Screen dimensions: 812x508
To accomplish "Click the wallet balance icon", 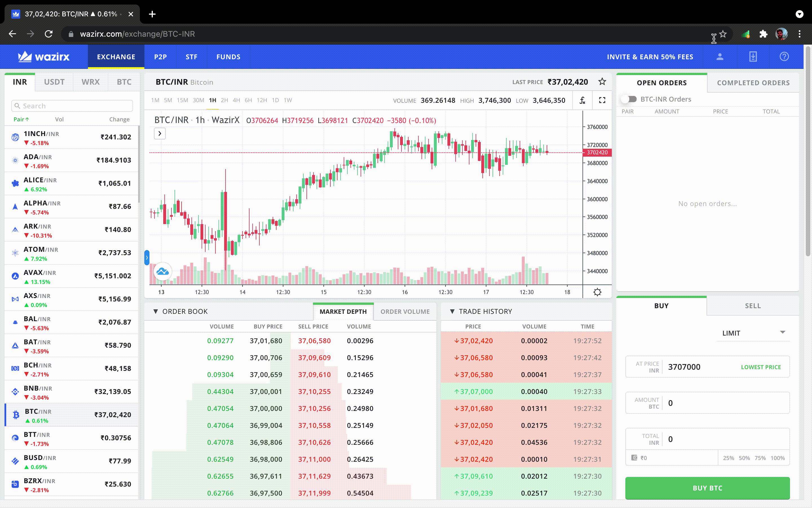I will tap(634, 457).
